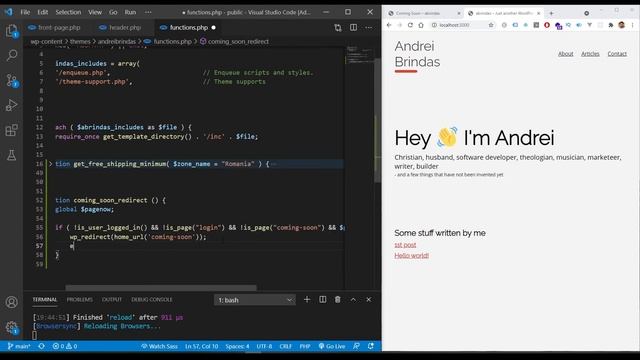Open Manage gear in activity bar
The width and height of the screenshot is (640, 360).
click(x=11, y=327)
